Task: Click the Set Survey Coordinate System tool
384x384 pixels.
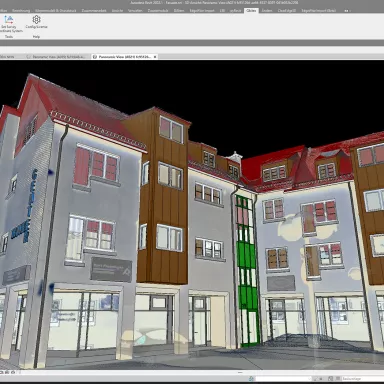Action: click(x=9, y=24)
